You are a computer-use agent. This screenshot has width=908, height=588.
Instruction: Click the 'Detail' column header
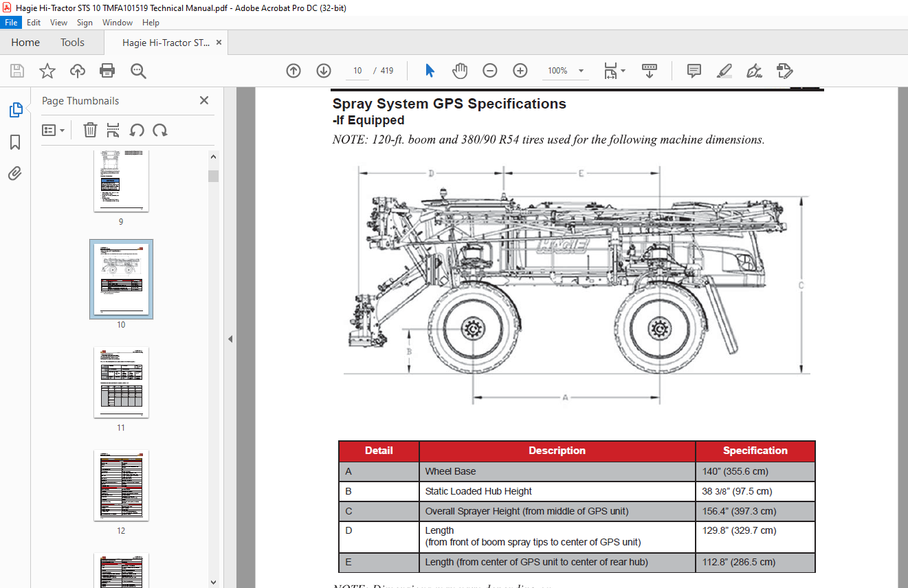pos(379,451)
